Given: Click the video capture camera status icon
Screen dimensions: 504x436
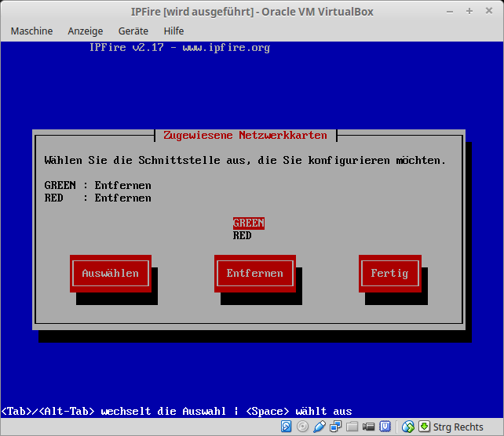Looking at the screenshot, I should point(368,427).
